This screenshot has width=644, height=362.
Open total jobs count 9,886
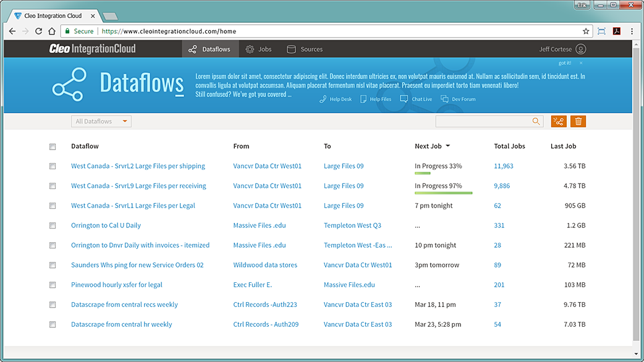pyautogui.click(x=502, y=185)
